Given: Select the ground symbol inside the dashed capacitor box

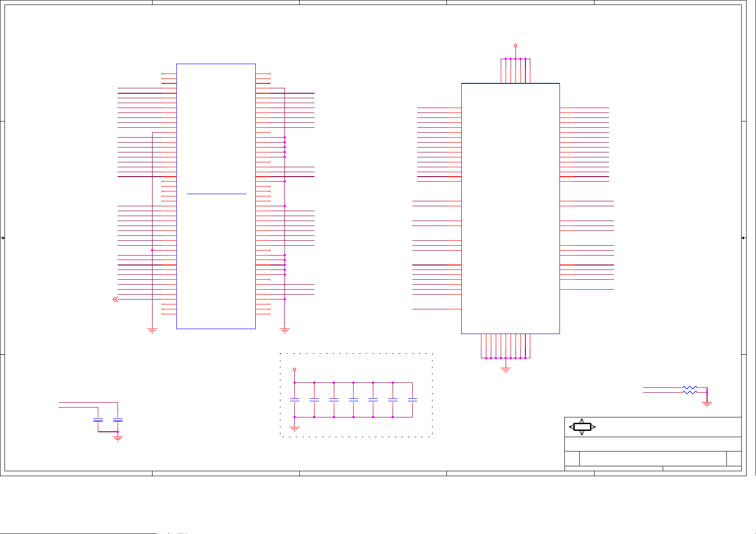Looking at the screenshot, I should click(294, 429).
